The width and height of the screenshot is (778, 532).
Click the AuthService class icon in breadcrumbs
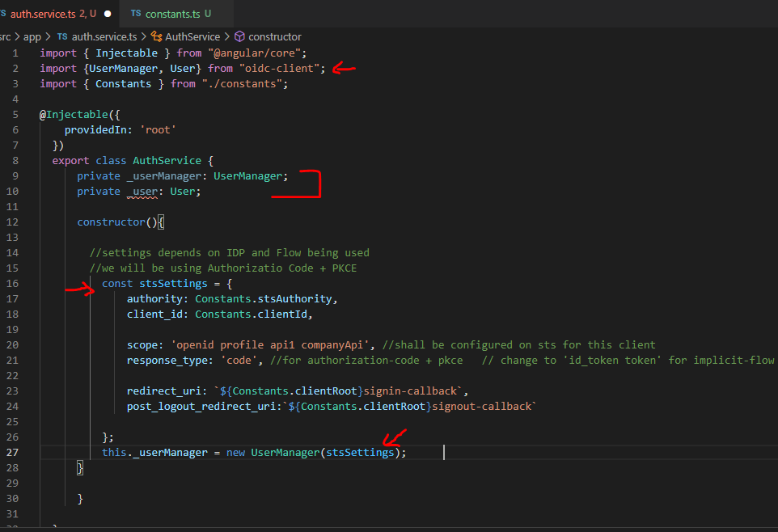click(x=157, y=36)
